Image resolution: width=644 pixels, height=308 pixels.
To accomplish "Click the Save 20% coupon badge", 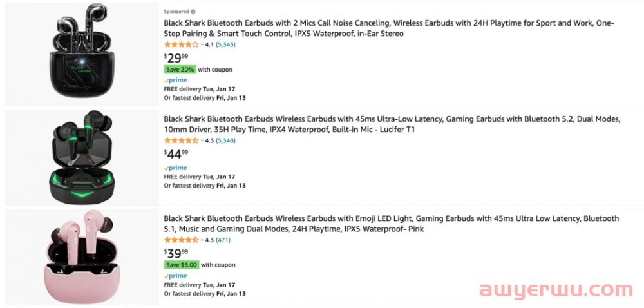I will point(180,69).
